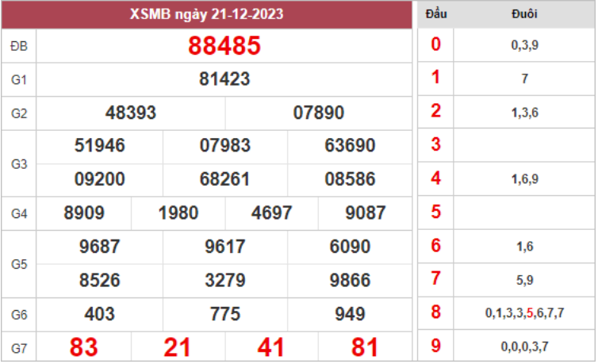
Task: Select the special prize number 88485
Action: point(224,46)
